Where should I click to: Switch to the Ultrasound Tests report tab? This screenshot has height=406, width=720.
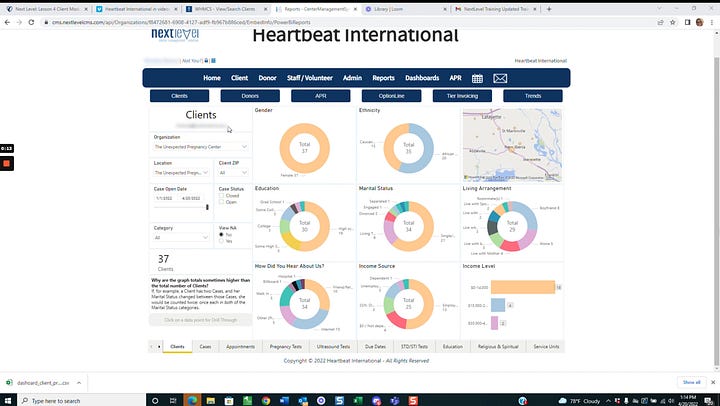[x=333, y=347]
